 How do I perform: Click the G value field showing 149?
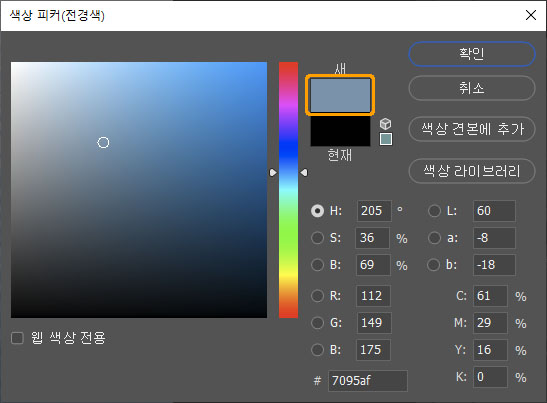pos(374,323)
